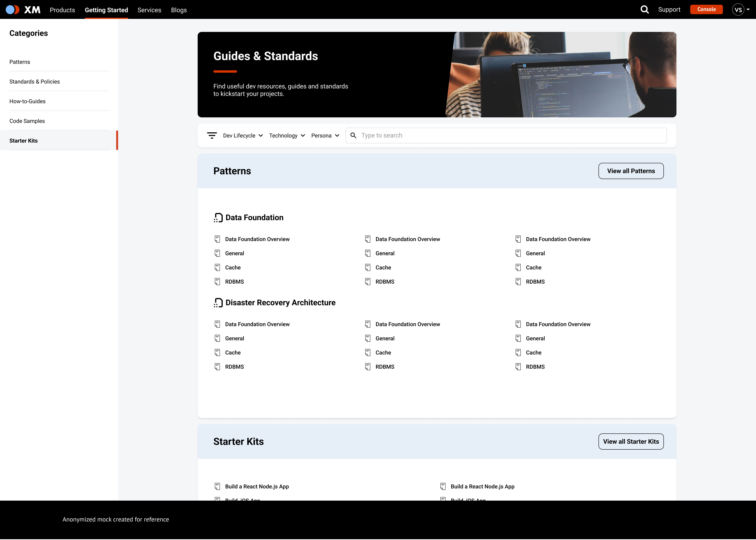The width and height of the screenshot is (756, 540).
Task: Click the document icon beside Build a React Node.js App
Action: (x=217, y=486)
